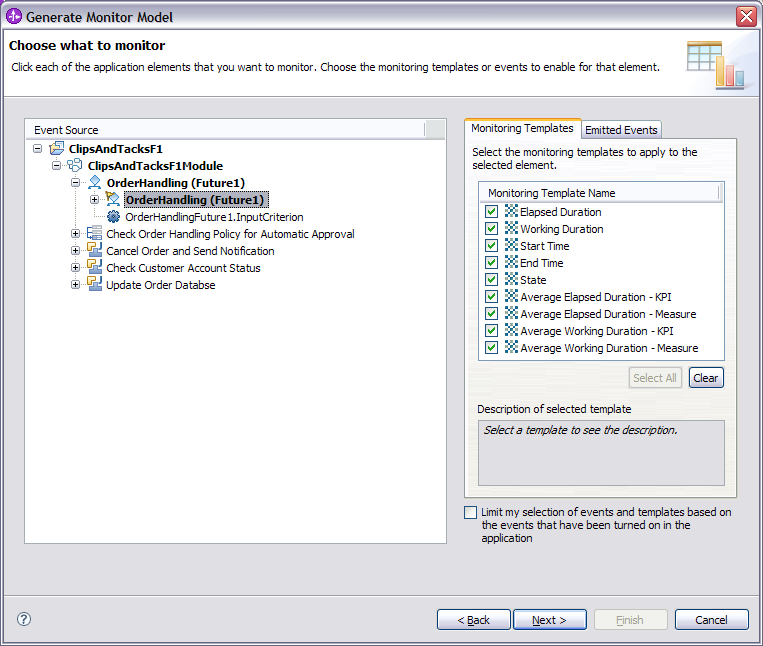The image size is (763, 646).
Task: Click the Average Elapsed Duration - KPI icon
Action: click(511, 296)
